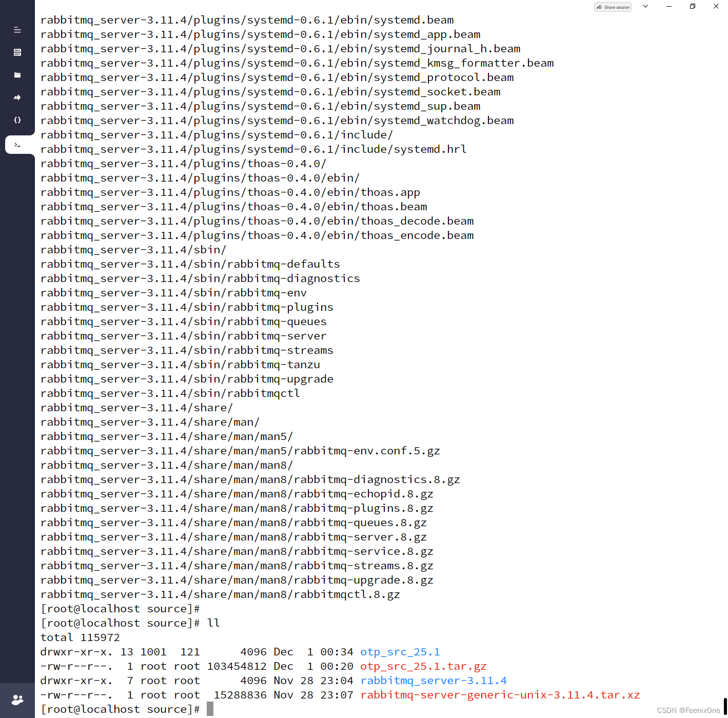728x718 pixels.
Task: Click the rabbitmq-echopid.8.gz output line
Action: [x=237, y=494]
